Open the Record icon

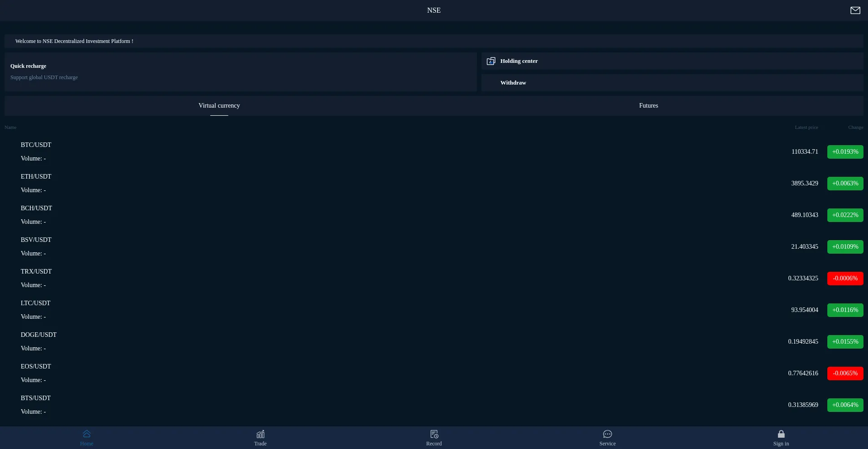point(434,434)
